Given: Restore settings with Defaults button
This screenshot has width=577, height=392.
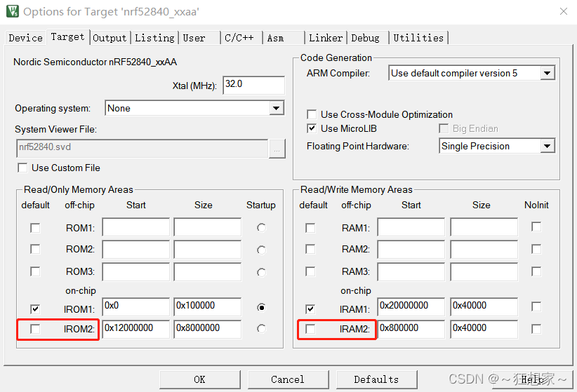Looking at the screenshot, I should [376, 379].
